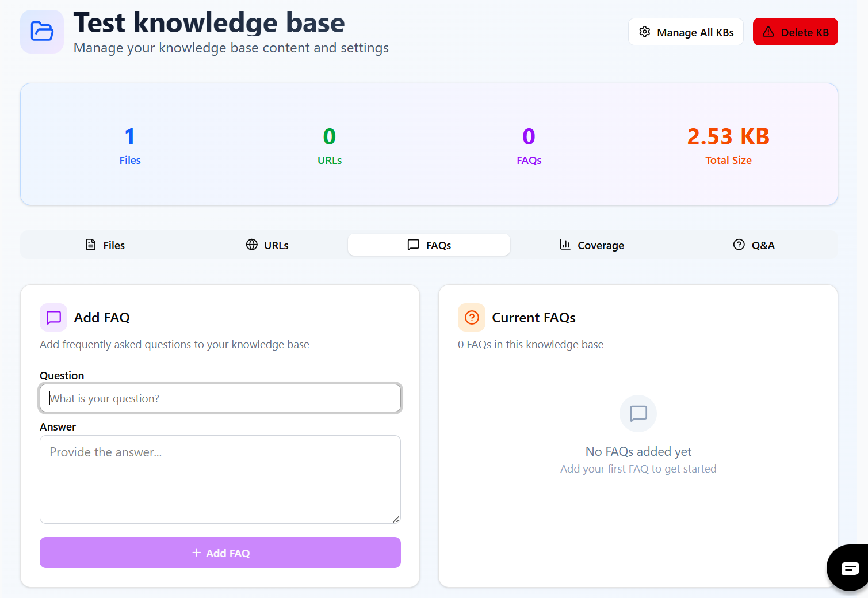The height and width of the screenshot is (598, 868).
Task: Click the Provide the answer textarea
Action: (x=220, y=479)
